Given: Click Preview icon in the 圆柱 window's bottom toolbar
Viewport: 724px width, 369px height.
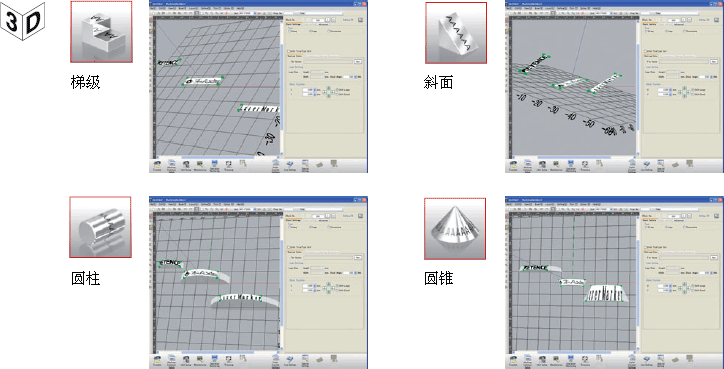Looking at the screenshot, I should coord(228,360).
